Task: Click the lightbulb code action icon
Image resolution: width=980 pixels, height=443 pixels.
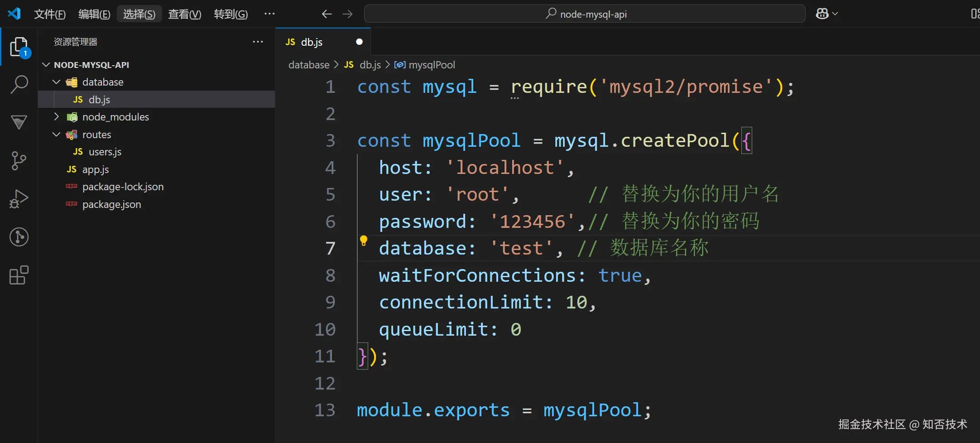Action: (364, 241)
